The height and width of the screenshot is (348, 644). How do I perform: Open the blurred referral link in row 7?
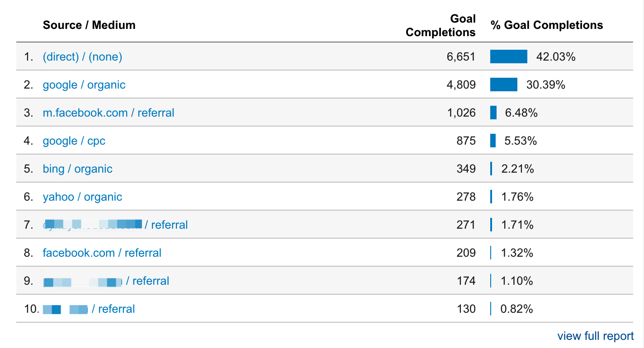click(x=115, y=225)
